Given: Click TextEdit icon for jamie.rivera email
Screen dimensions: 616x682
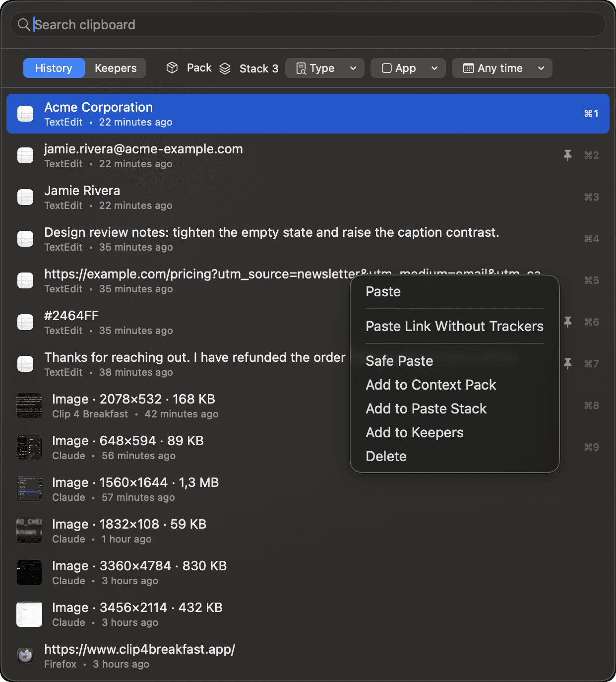Looking at the screenshot, I should (x=25, y=155).
